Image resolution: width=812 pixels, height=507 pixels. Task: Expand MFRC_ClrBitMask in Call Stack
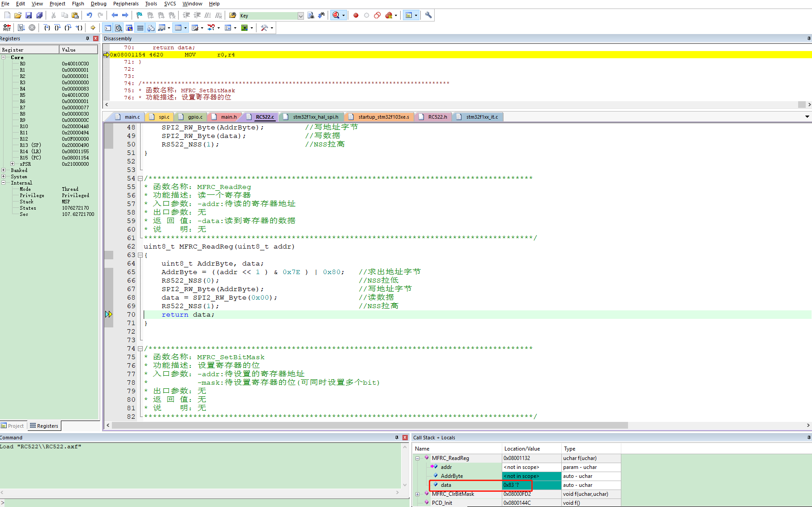[417, 494]
